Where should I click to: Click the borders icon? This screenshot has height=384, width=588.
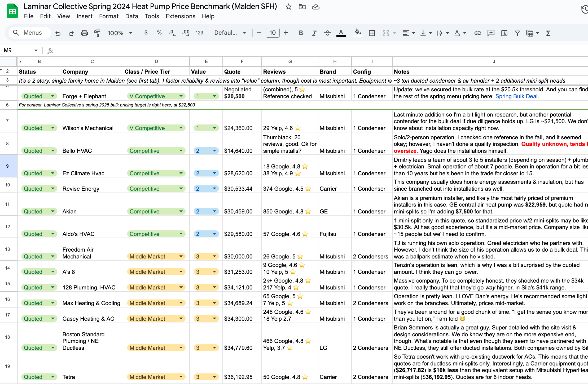coord(372,33)
